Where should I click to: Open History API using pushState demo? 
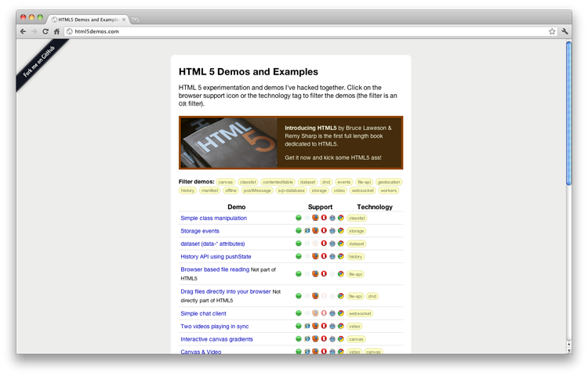tap(216, 256)
